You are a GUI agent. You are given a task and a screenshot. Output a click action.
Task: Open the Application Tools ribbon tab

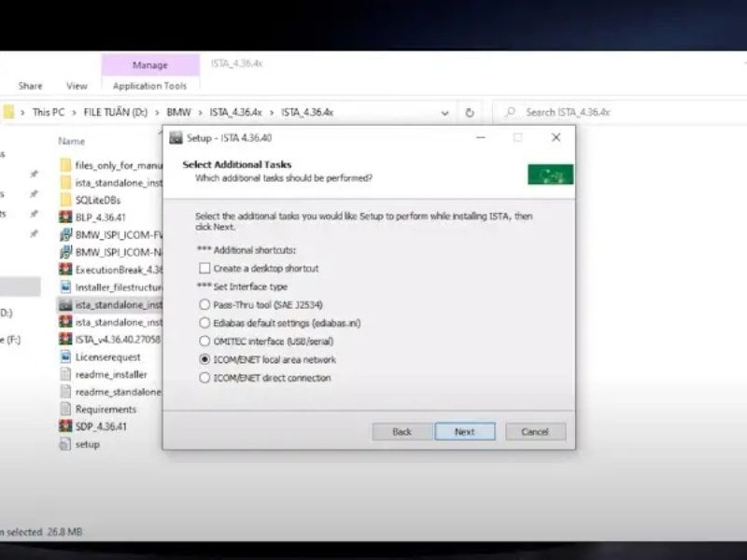point(149,86)
